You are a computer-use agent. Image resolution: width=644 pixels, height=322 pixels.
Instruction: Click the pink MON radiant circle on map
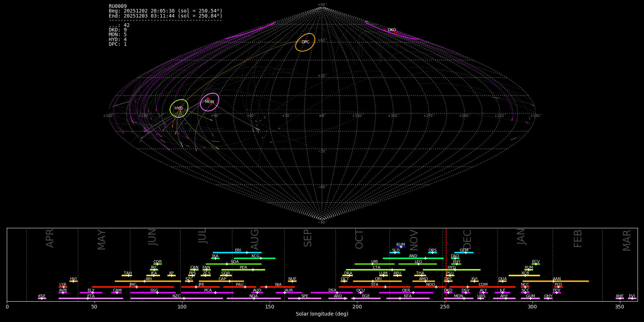(x=210, y=102)
